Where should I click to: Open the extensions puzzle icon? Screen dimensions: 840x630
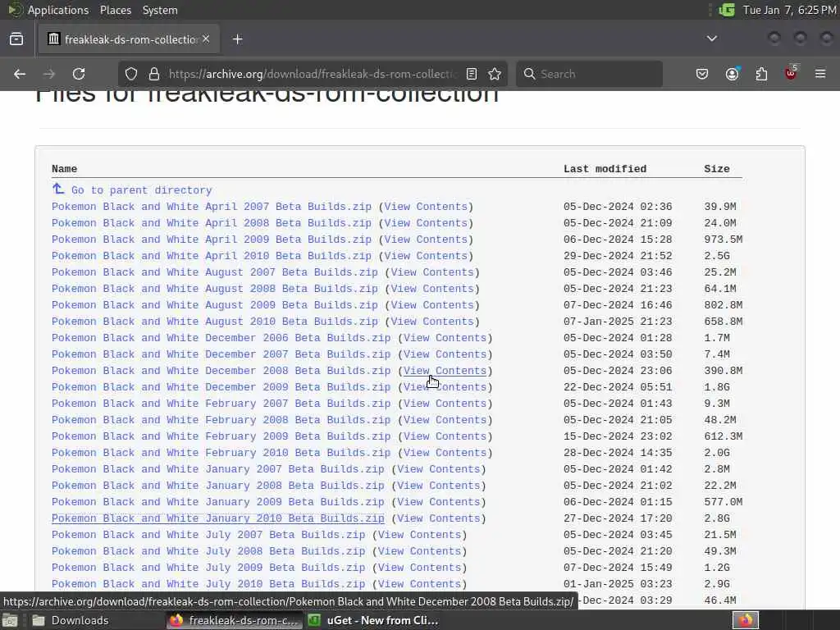pyautogui.click(x=761, y=74)
